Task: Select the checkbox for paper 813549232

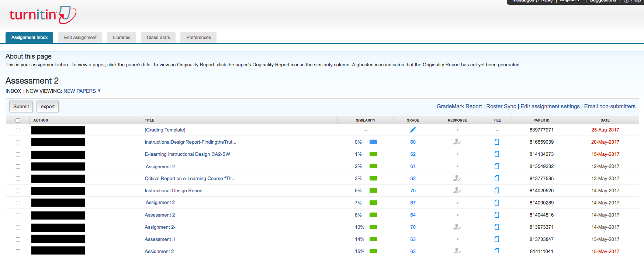Action: [18, 166]
